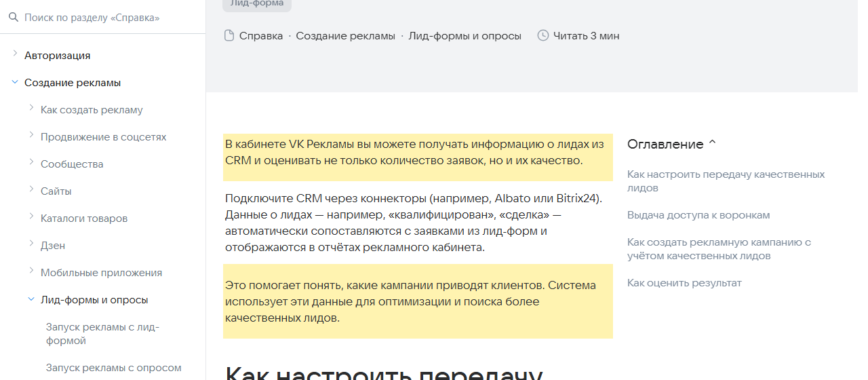Image resolution: width=868 pixels, height=380 pixels.
Task: Jump to Выдача доступа к воронкам
Action: 698,215
